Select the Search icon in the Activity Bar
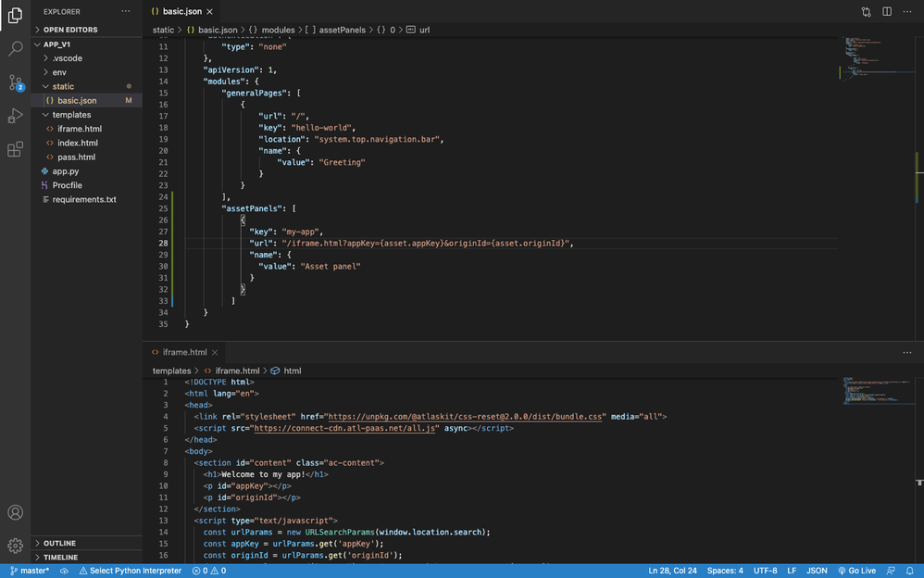This screenshot has width=924, height=578. tap(15, 48)
